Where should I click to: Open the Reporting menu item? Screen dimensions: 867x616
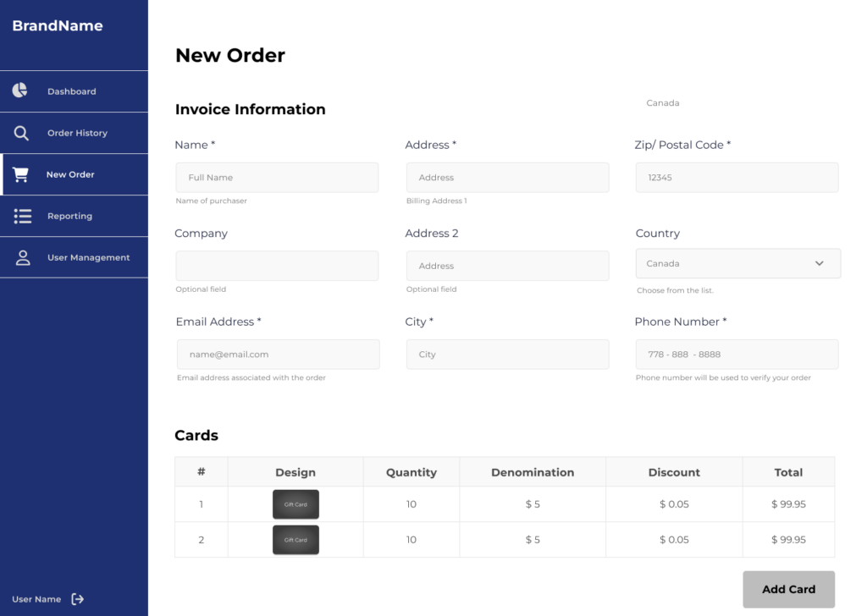pos(69,216)
